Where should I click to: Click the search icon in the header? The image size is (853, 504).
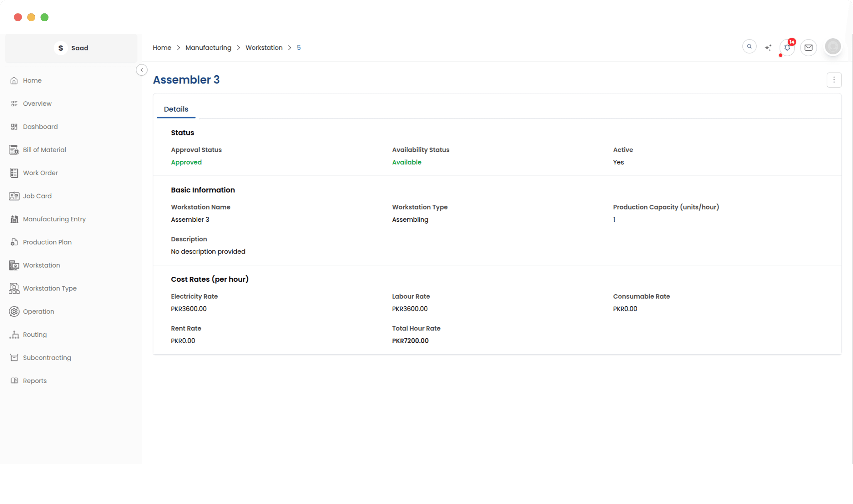pyautogui.click(x=750, y=47)
